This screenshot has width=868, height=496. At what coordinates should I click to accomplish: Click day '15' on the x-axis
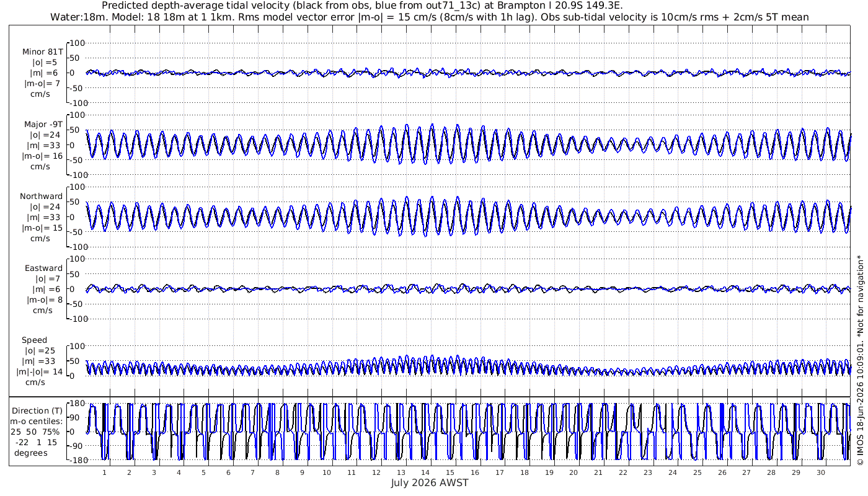(x=450, y=472)
